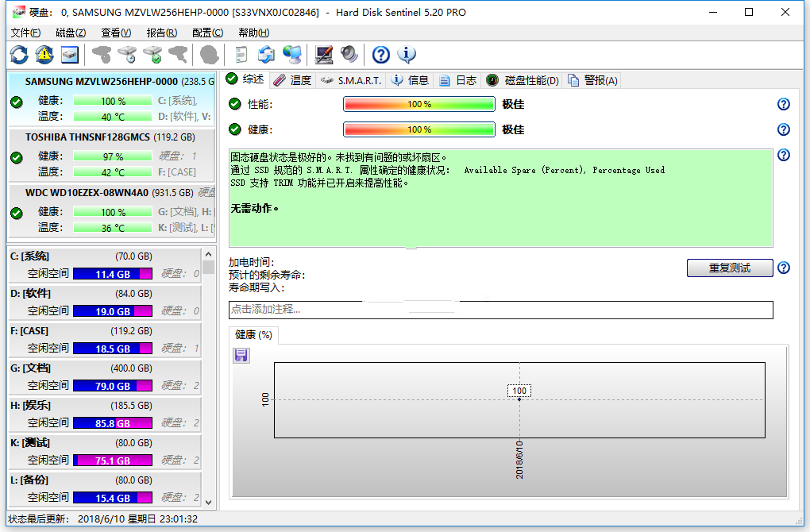Select the hard disk details icon in toolbar
This screenshot has width=810, height=532.
point(68,54)
